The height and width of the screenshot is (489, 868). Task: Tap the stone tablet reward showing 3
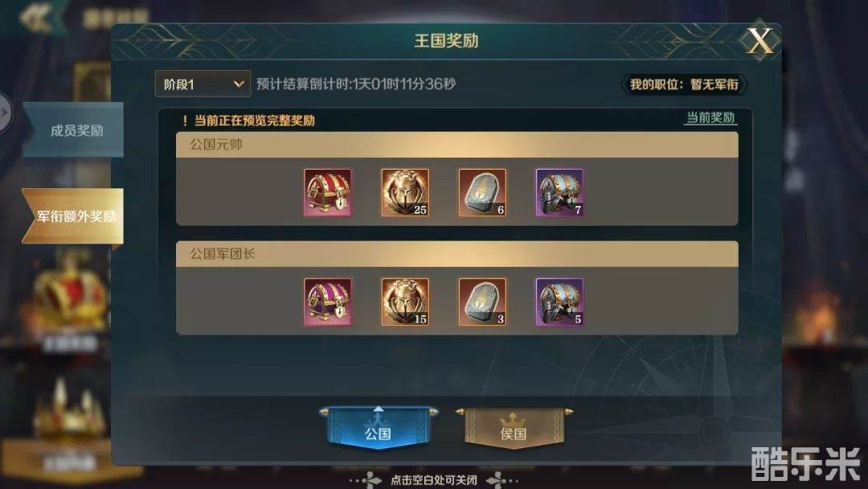[x=481, y=302]
